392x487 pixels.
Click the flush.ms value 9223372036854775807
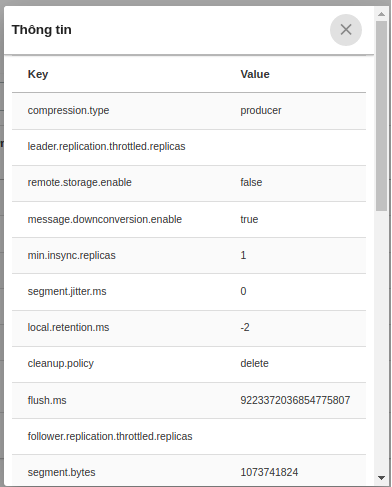pyautogui.click(x=295, y=400)
